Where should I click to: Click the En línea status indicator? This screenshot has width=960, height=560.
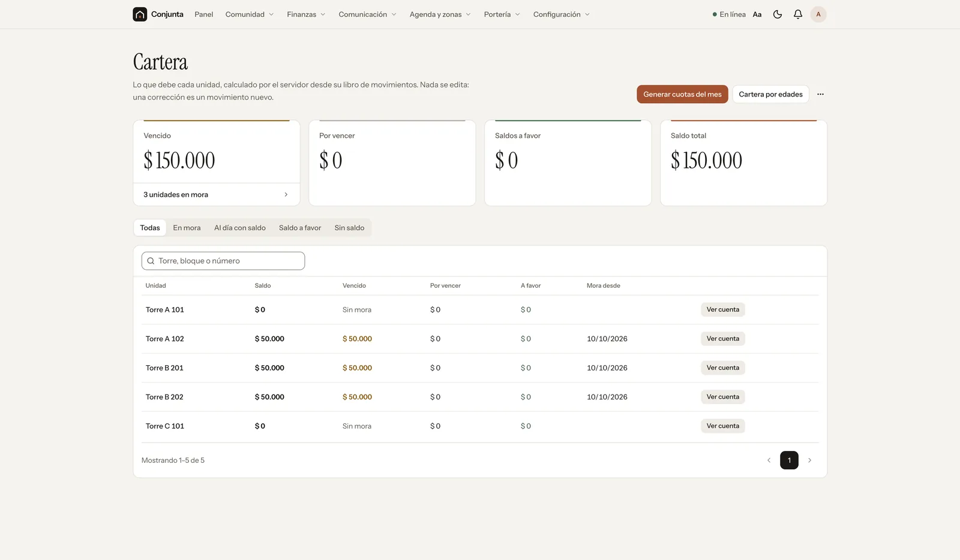tap(729, 14)
